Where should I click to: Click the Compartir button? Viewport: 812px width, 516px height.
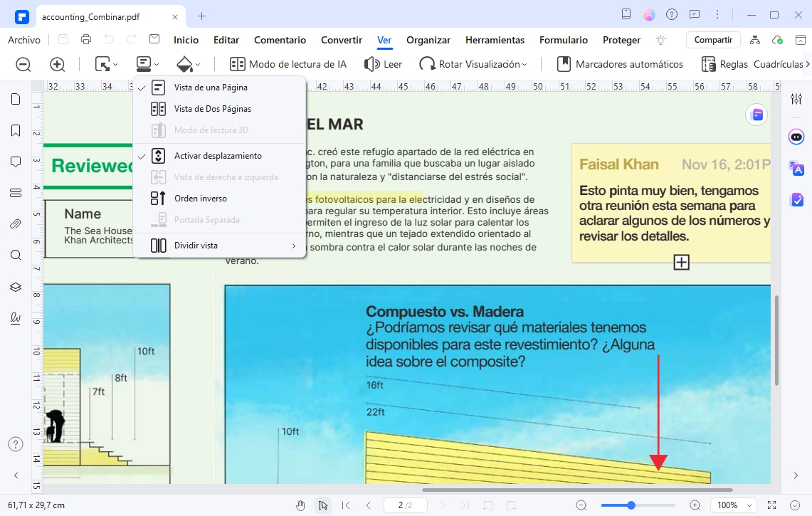pos(713,40)
